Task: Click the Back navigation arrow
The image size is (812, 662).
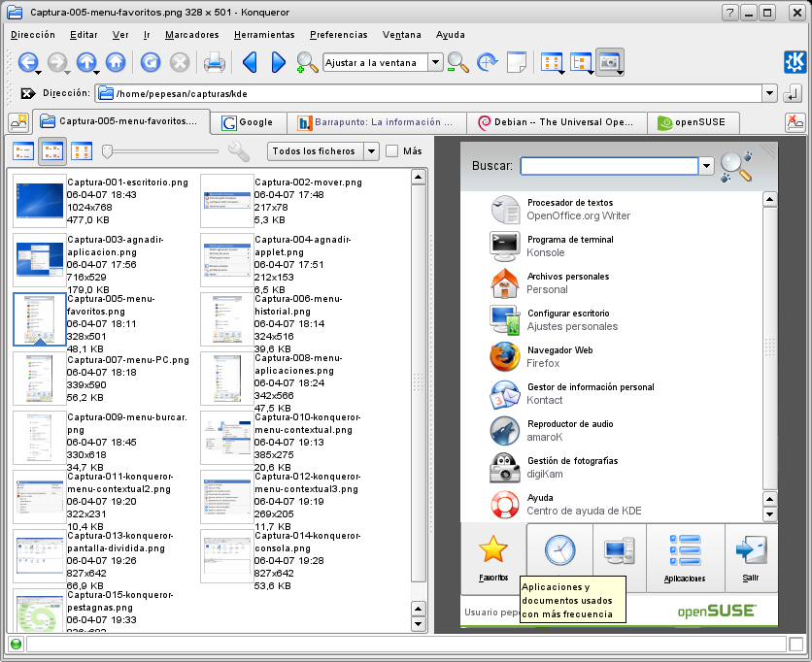Action: point(26,62)
